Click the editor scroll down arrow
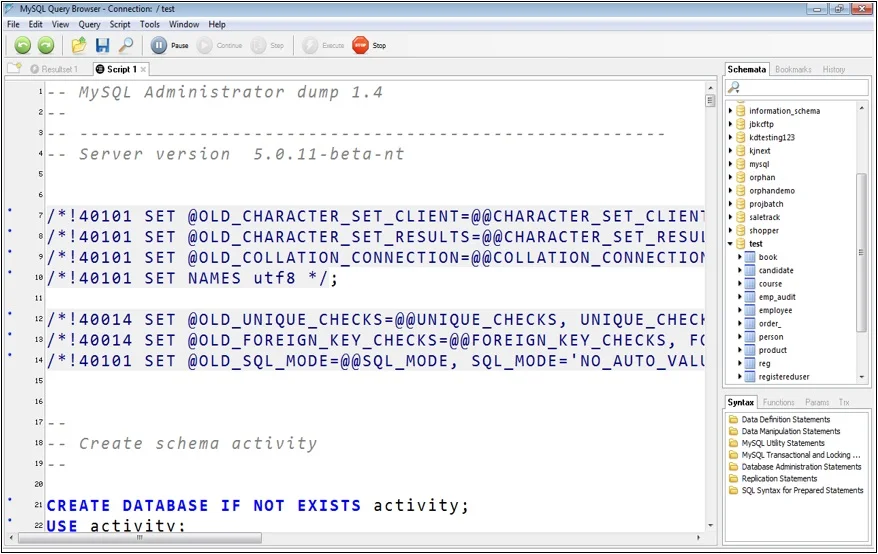This screenshot has width=878, height=554. click(710, 525)
